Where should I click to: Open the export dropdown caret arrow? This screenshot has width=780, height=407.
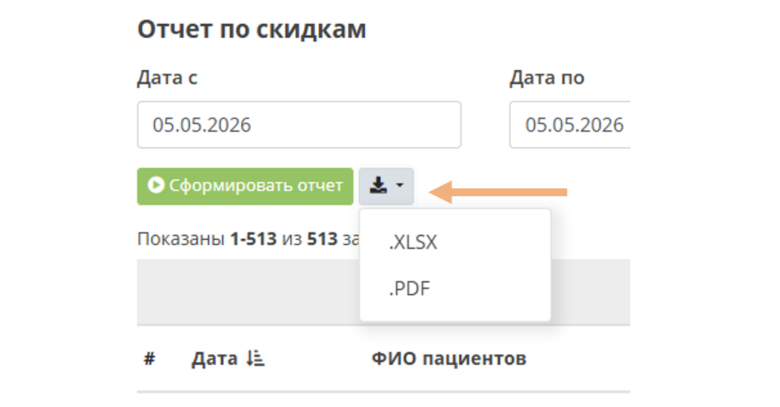pyautogui.click(x=399, y=186)
